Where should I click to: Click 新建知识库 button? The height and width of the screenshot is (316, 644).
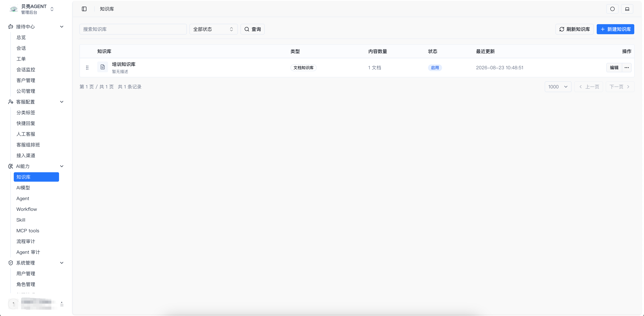tap(615, 29)
